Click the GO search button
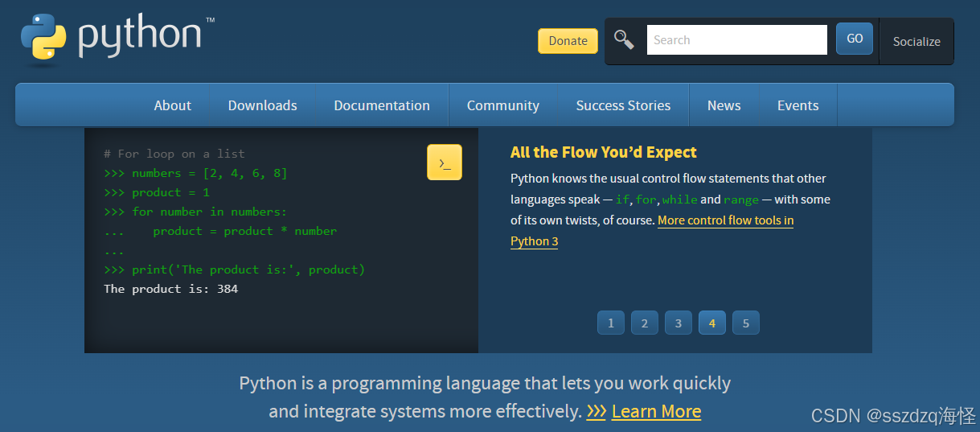 pos(855,39)
